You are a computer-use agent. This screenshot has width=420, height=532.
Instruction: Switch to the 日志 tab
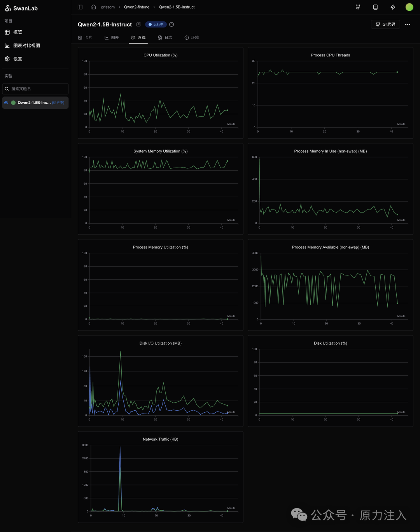tap(165, 38)
